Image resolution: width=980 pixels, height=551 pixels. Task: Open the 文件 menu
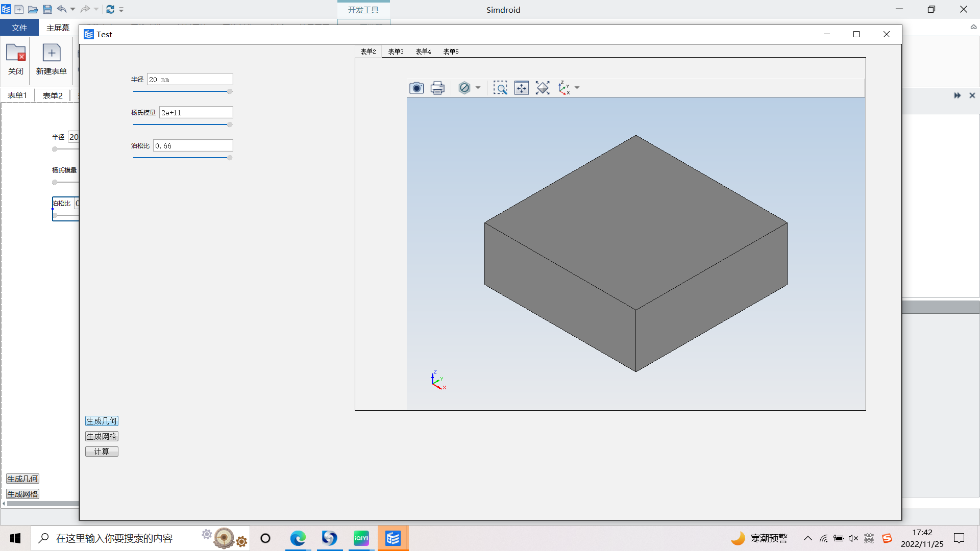point(19,28)
